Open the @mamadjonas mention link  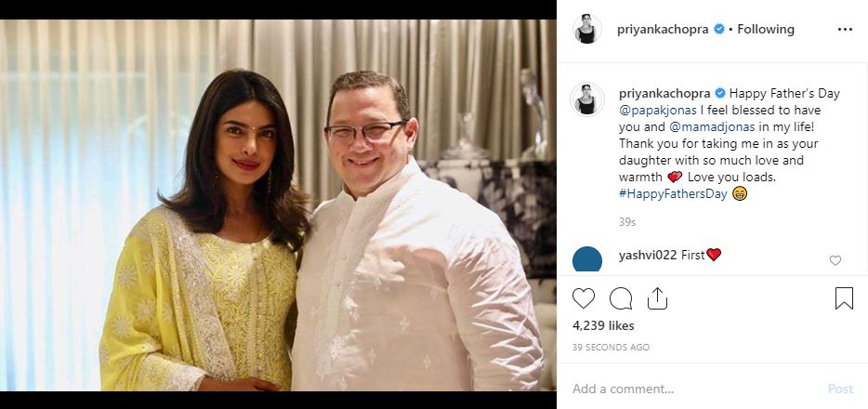pos(712,126)
